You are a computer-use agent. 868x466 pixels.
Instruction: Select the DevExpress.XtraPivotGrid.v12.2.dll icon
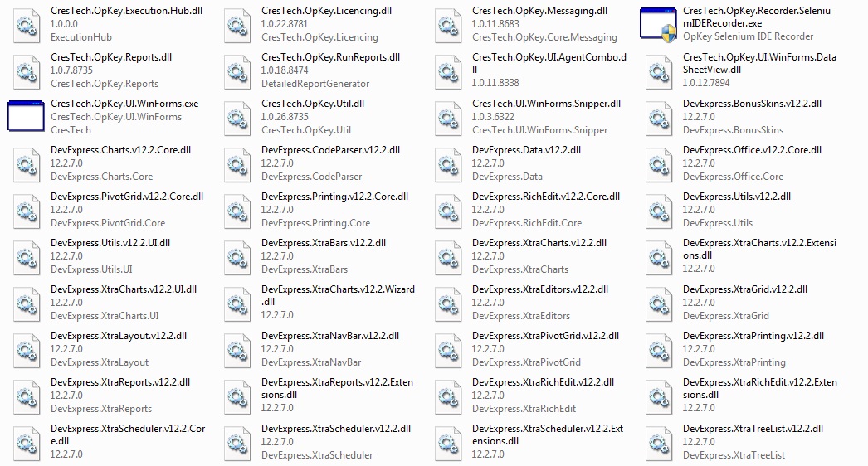pyautogui.click(x=448, y=351)
